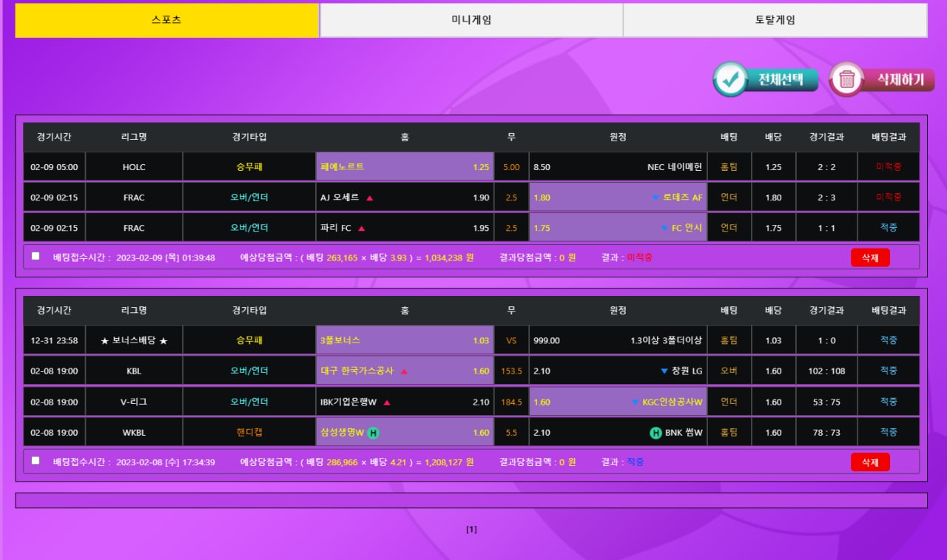Click the red up arrow beside 파리 FC
The width and height of the screenshot is (947, 560).
coord(361,228)
